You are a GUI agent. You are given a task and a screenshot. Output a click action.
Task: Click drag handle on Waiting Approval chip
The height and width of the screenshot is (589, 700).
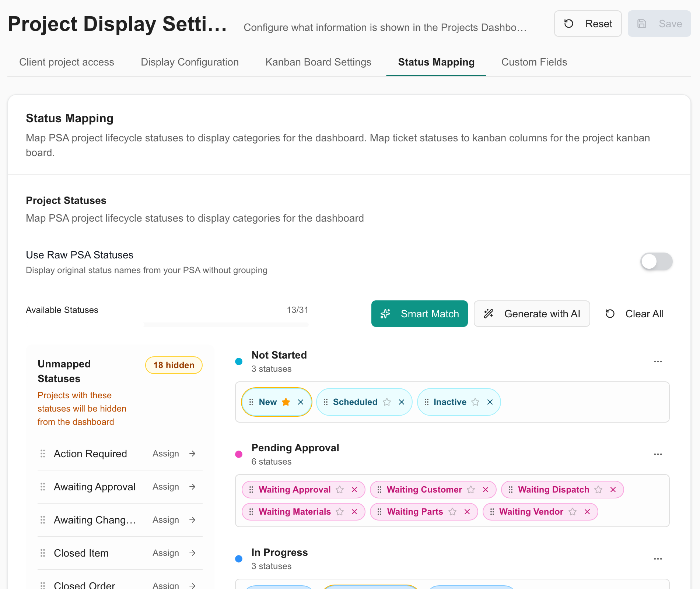[251, 490]
